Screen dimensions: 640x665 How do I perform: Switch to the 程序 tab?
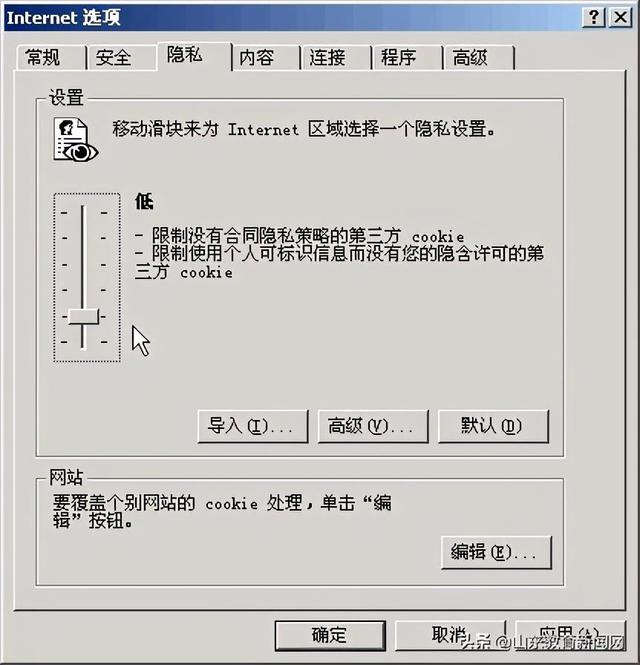pos(407,57)
